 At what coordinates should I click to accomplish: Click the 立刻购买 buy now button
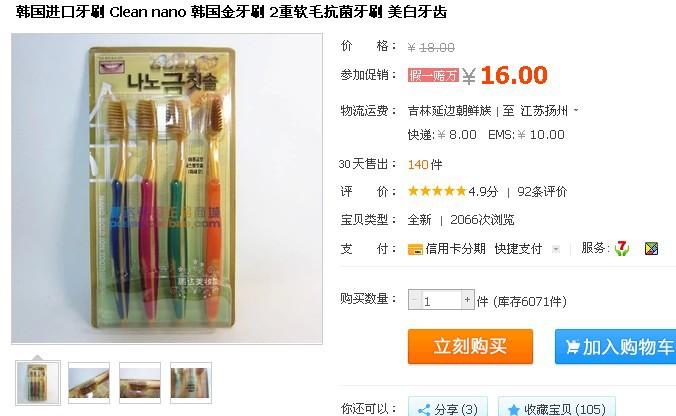470,347
